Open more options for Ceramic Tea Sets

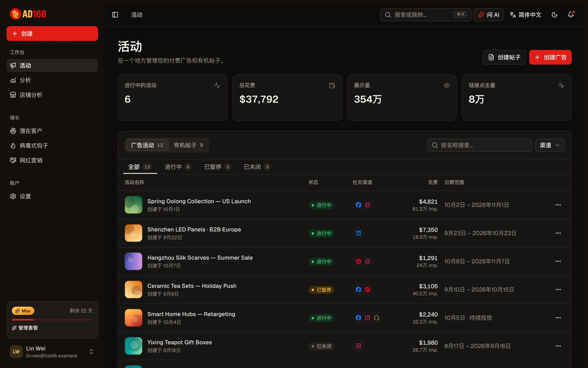click(558, 290)
